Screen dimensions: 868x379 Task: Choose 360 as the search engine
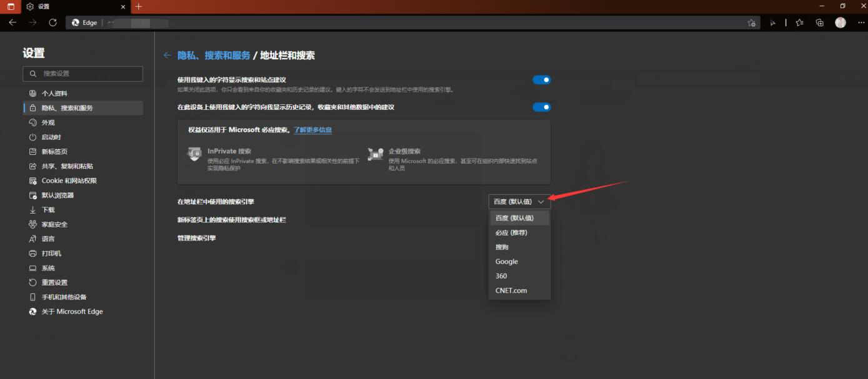[519, 276]
